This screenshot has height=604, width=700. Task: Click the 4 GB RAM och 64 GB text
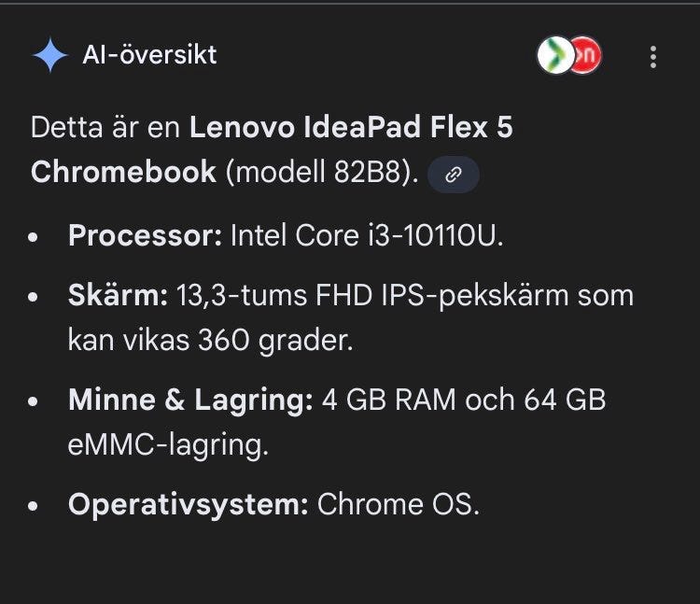pyautogui.click(x=463, y=400)
